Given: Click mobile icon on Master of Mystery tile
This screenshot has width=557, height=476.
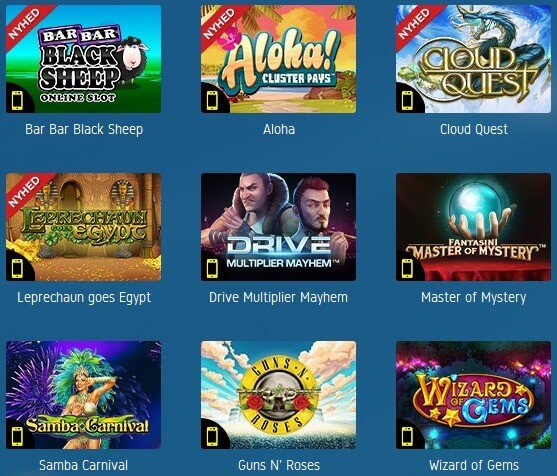Looking at the screenshot, I should coord(407,269).
